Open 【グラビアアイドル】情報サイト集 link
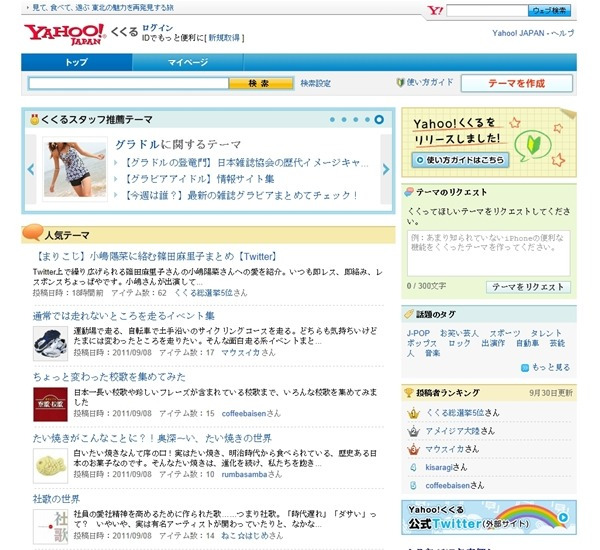The image size is (600, 550). point(199,179)
